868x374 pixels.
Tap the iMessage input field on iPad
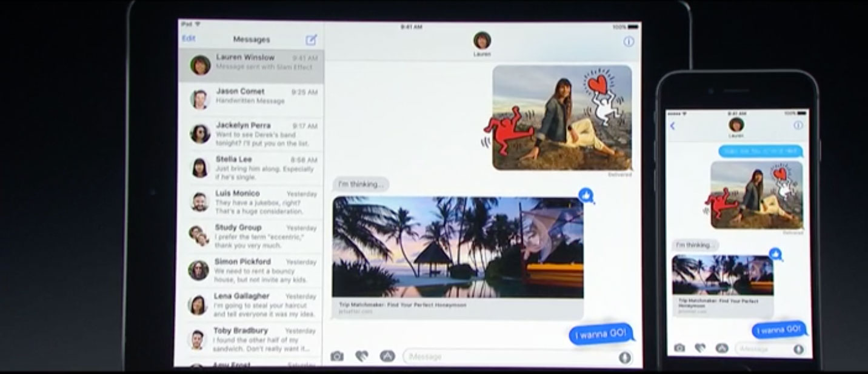pyautogui.click(x=518, y=357)
